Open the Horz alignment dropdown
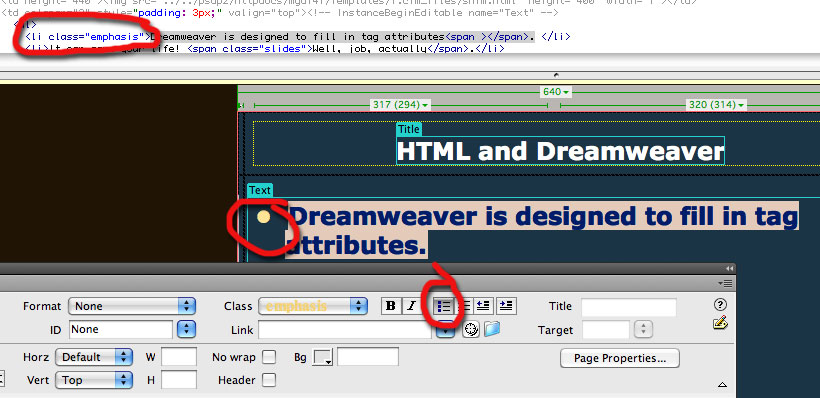Screen dimensions: 820x398 tap(94, 357)
